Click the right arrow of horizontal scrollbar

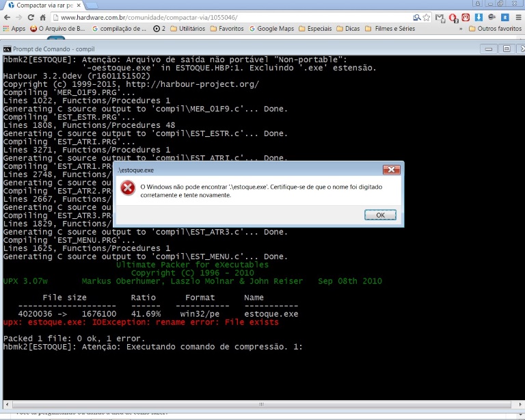click(x=520, y=404)
